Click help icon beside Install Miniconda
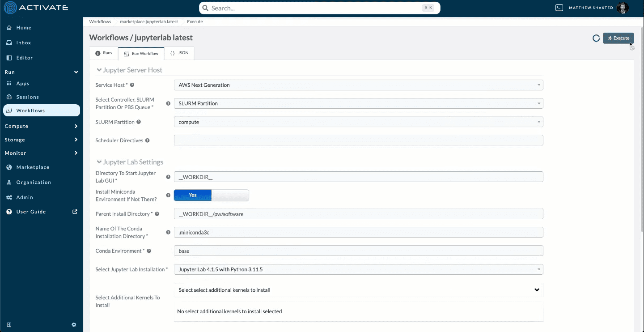Screen dimensions: 644x332 pos(168,196)
